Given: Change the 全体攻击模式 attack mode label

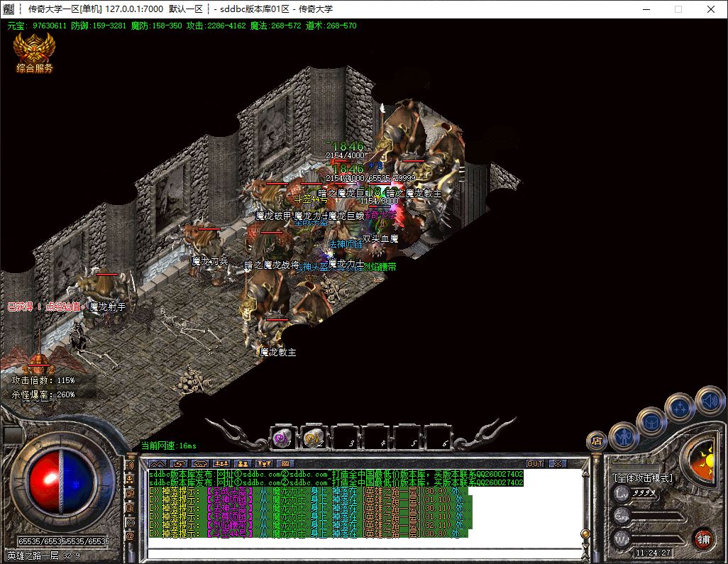Looking at the screenshot, I should click(x=643, y=477).
